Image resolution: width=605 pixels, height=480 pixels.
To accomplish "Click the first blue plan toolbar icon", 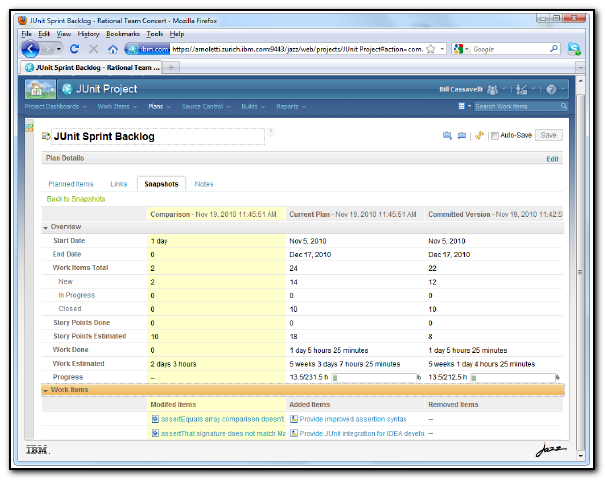I will (447, 135).
